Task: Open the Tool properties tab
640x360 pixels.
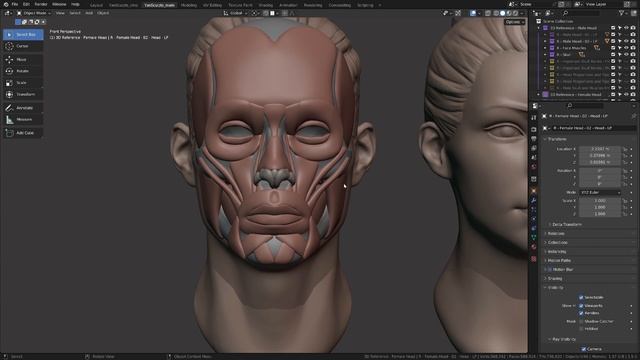Action: pyautogui.click(x=533, y=118)
